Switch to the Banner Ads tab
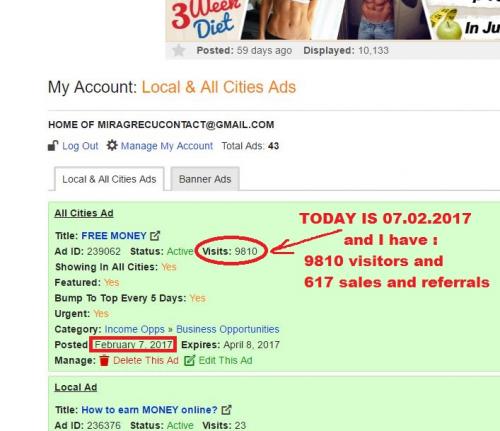Image resolution: width=500 pixels, height=431 pixels. point(205,179)
